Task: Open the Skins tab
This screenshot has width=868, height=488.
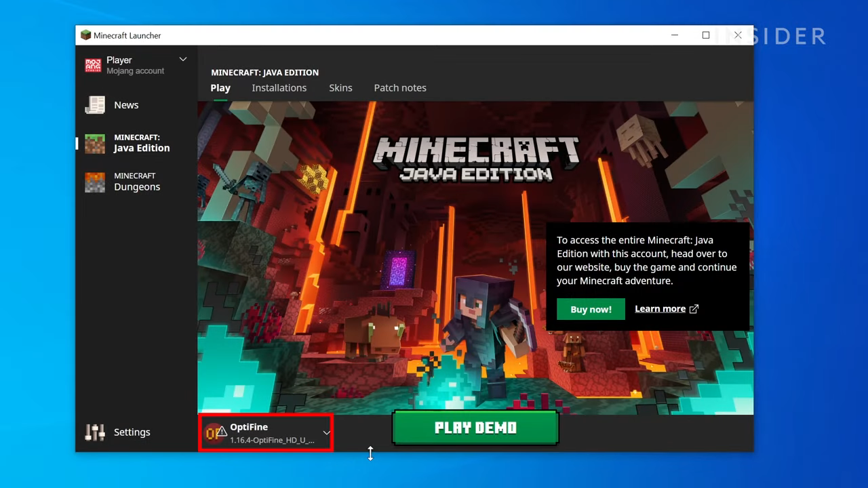Action: pos(340,87)
